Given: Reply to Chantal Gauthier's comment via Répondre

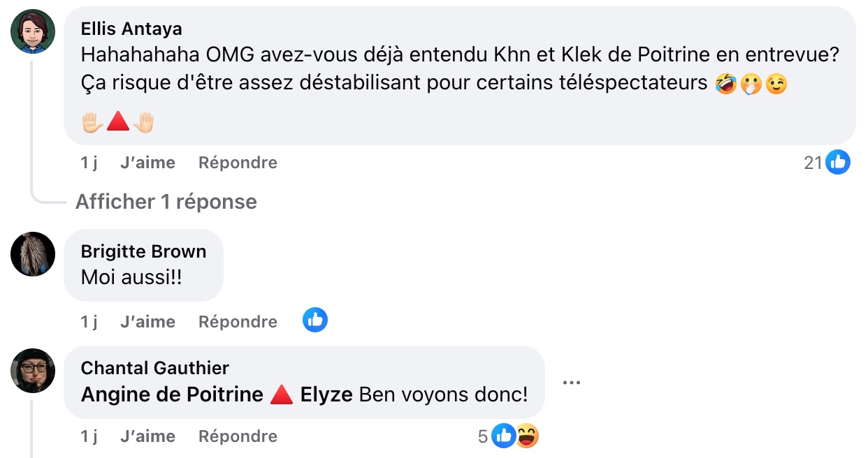Looking at the screenshot, I should (x=238, y=436).
